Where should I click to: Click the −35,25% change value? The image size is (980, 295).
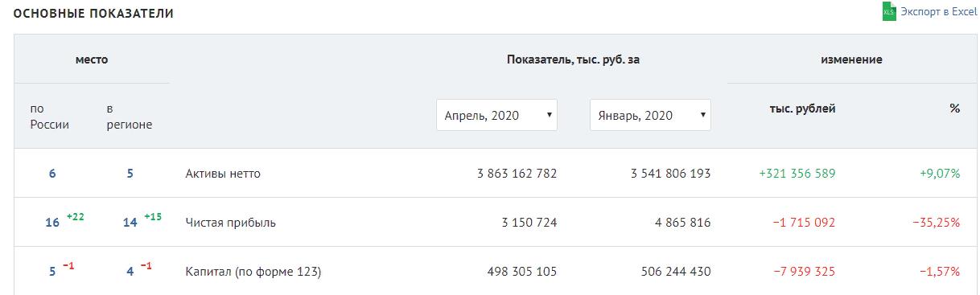click(x=937, y=223)
